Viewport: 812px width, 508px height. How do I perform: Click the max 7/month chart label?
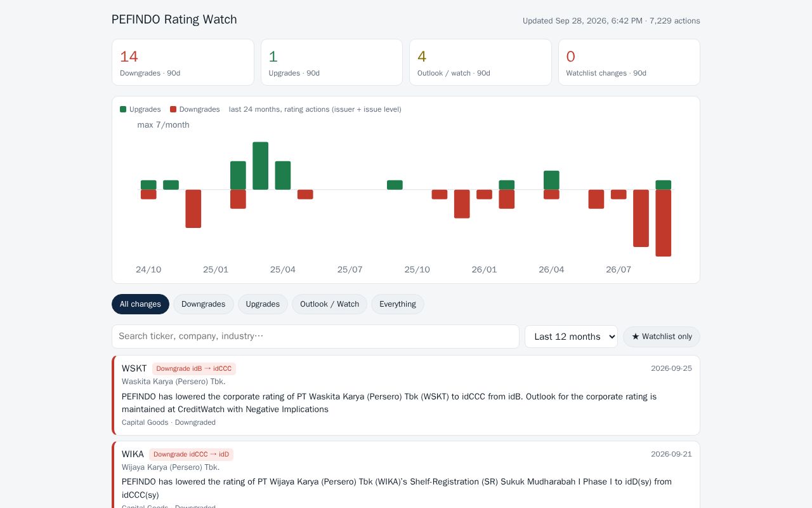coord(164,125)
